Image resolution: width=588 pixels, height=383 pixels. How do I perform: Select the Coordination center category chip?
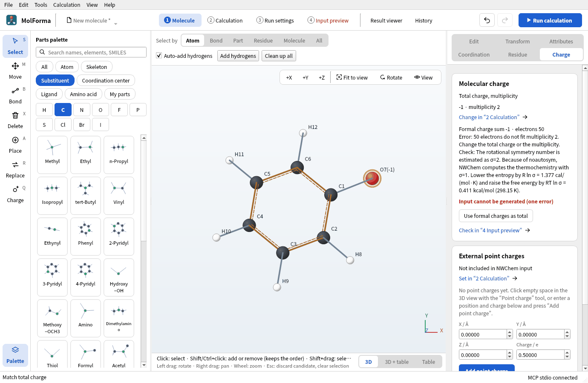tap(106, 80)
